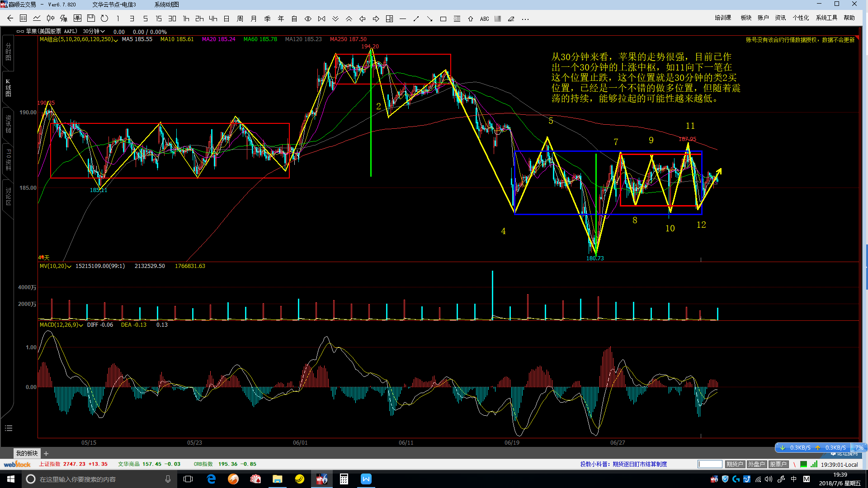868x488 pixels.
Task: Open the 系统工具 menu
Action: point(826,18)
